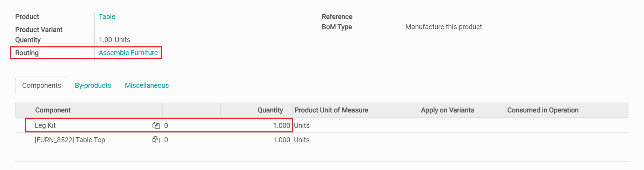Open the Table product link
The width and height of the screenshot is (644, 170).
tap(107, 17)
